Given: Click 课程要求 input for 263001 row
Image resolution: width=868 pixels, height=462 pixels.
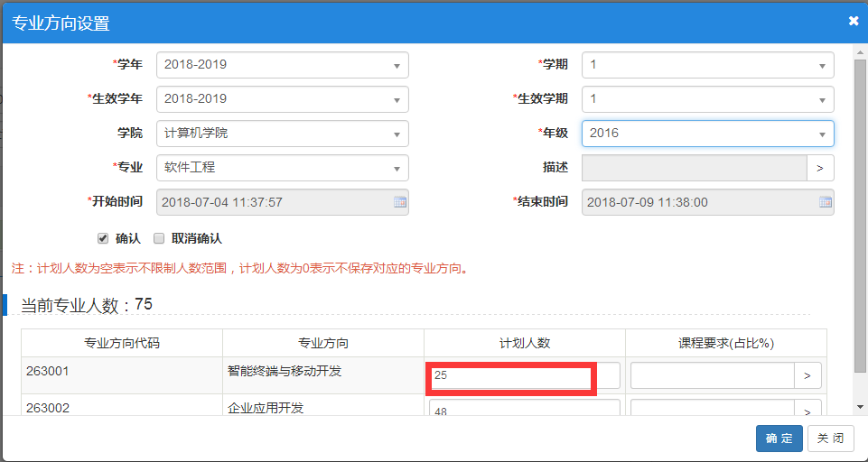Looking at the screenshot, I should pyautogui.click(x=712, y=375).
